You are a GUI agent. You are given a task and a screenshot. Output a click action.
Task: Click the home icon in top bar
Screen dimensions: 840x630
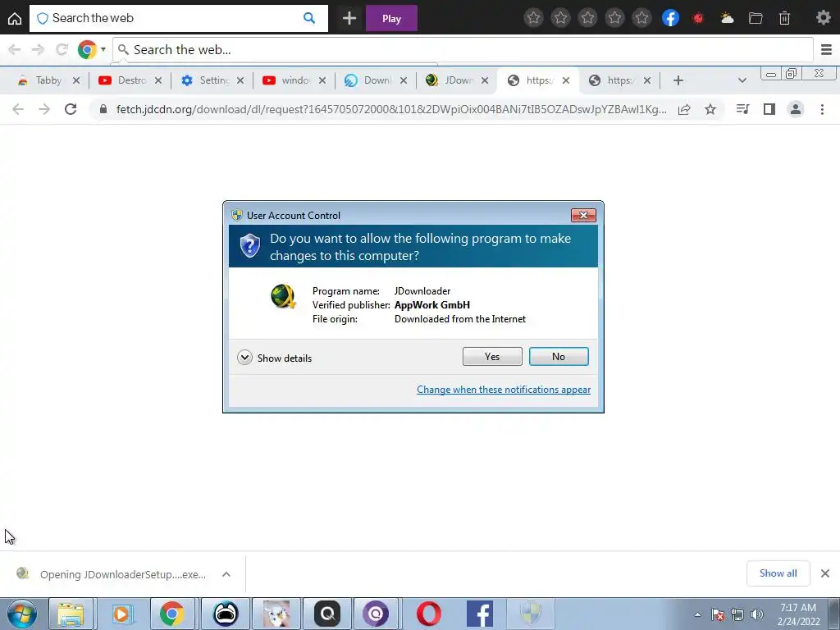(x=15, y=19)
